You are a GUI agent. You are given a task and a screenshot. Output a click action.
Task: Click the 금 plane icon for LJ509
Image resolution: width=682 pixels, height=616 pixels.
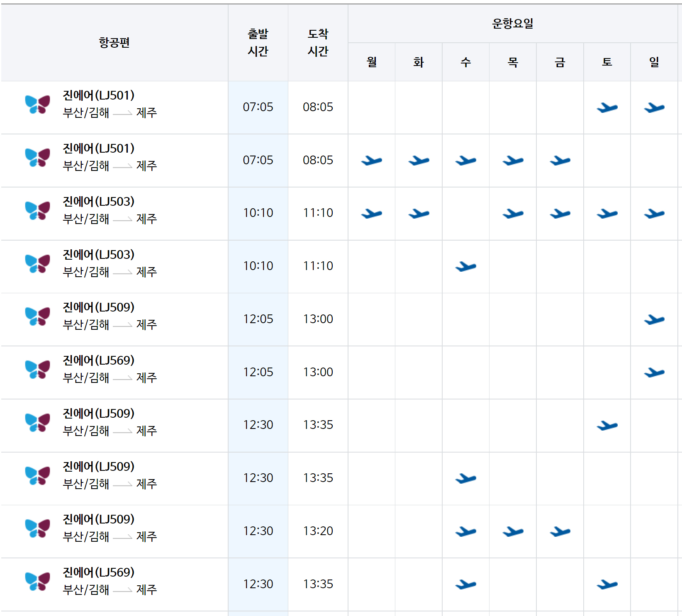[x=560, y=531]
